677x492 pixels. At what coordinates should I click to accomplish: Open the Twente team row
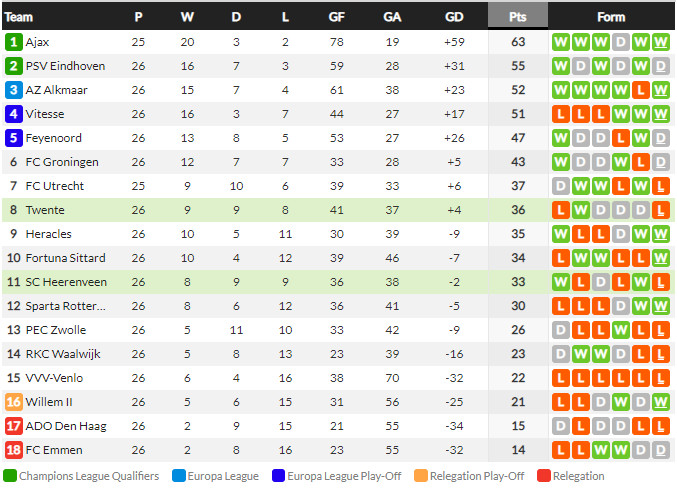[x=45, y=210]
